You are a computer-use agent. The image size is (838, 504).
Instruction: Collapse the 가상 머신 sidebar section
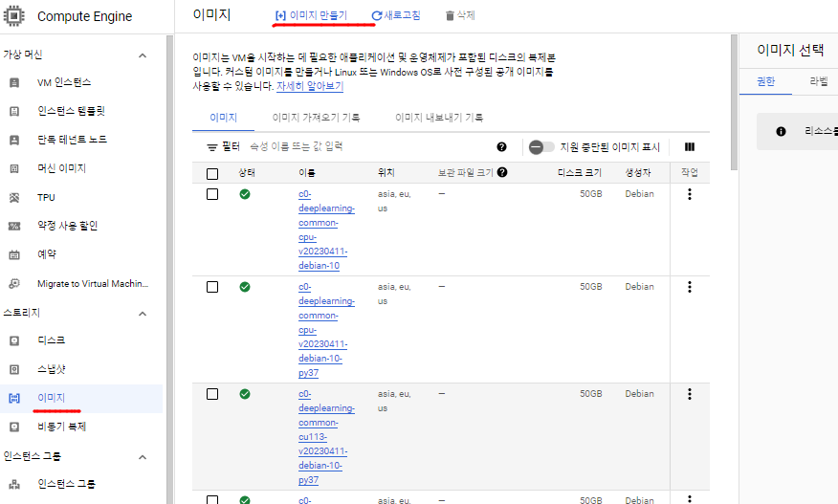tap(143, 55)
